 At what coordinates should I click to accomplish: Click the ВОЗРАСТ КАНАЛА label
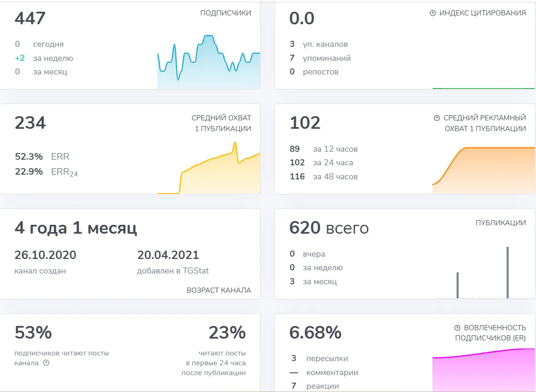point(219,290)
